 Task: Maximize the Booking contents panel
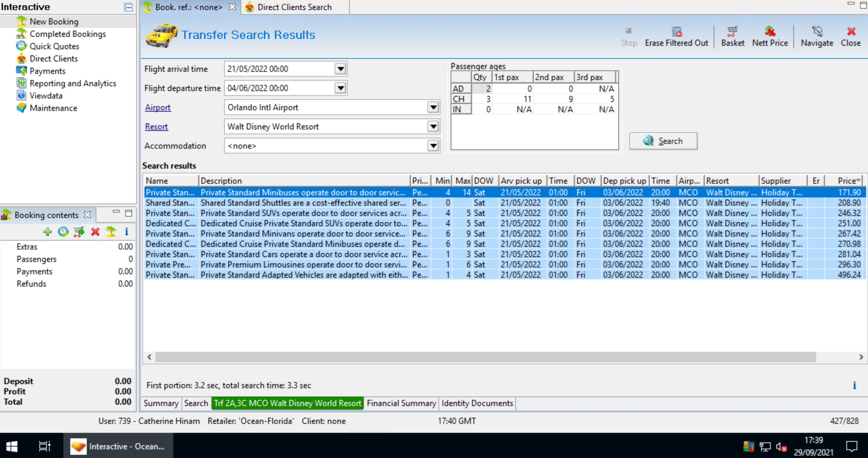click(129, 213)
